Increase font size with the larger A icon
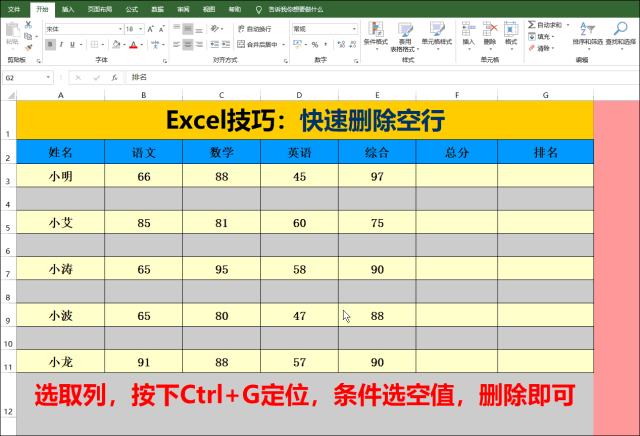The width and height of the screenshot is (640, 436). (x=151, y=29)
